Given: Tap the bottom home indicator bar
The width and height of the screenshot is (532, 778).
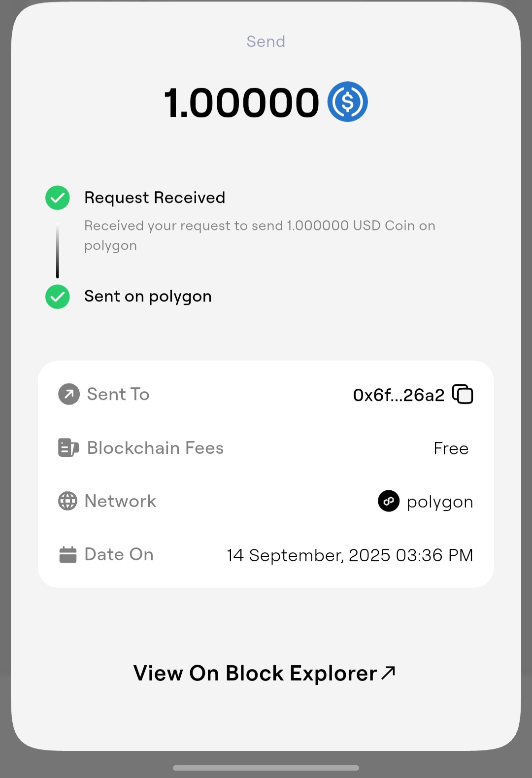Looking at the screenshot, I should pyautogui.click(x=266, y=768).
